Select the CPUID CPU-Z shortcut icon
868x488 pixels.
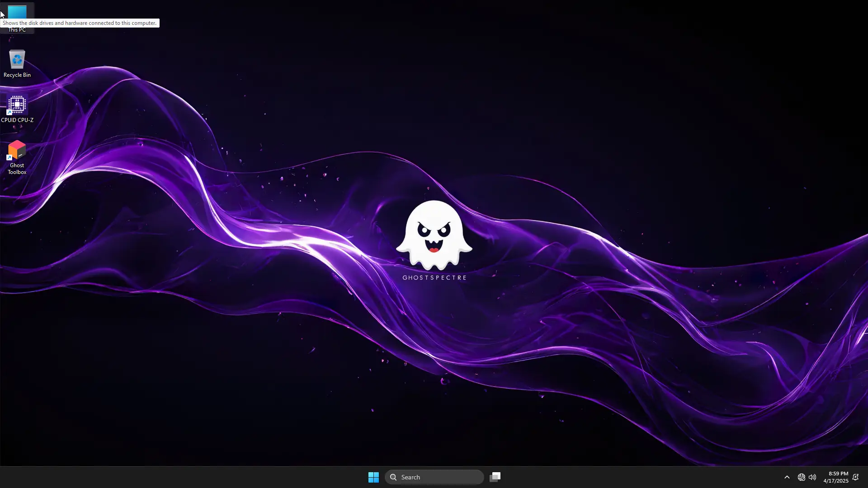click(17, 105)
